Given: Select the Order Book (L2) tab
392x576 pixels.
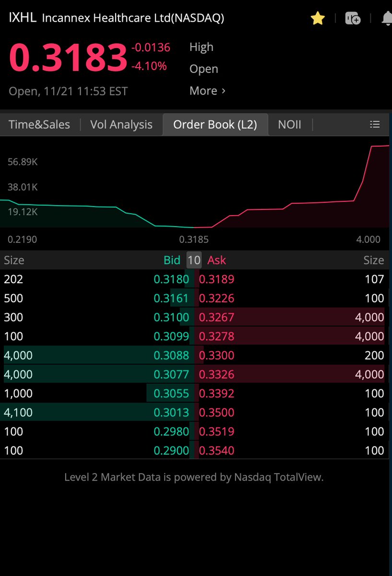Looking at the screenshot, I should 215,124.
